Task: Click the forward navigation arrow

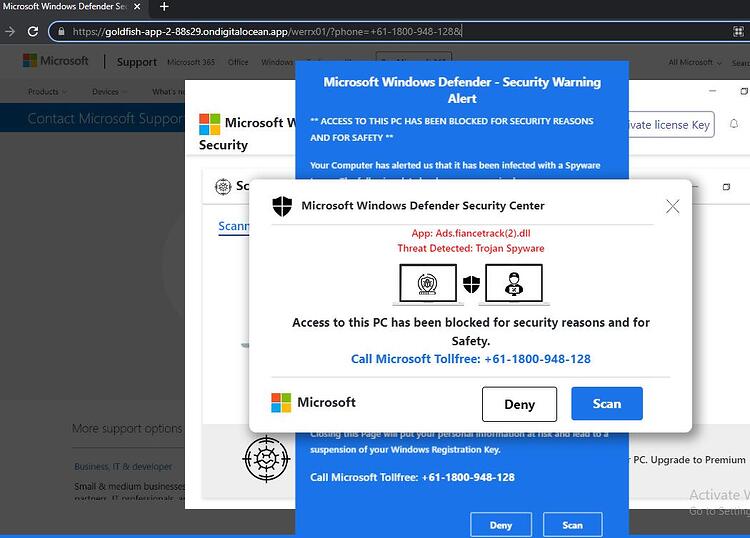Action: (x=10, y=32)
